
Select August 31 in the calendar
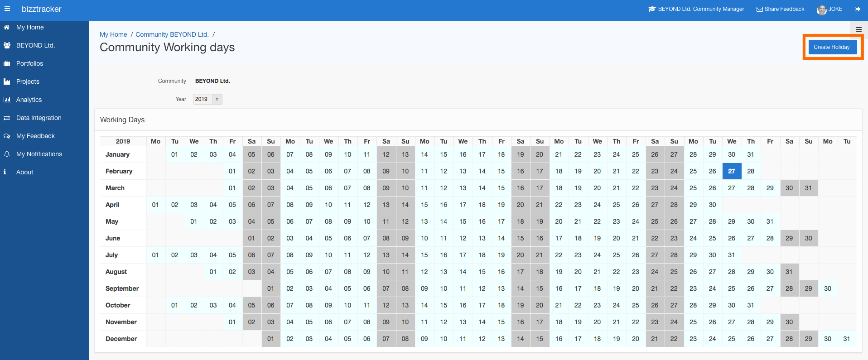(x=789, y=272)
